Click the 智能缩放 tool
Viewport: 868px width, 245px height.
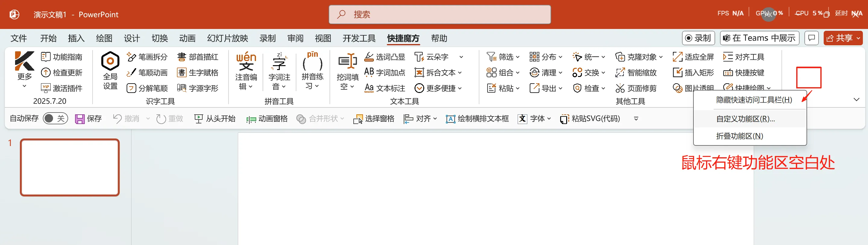pyautogui.click(x=636, y=72)
